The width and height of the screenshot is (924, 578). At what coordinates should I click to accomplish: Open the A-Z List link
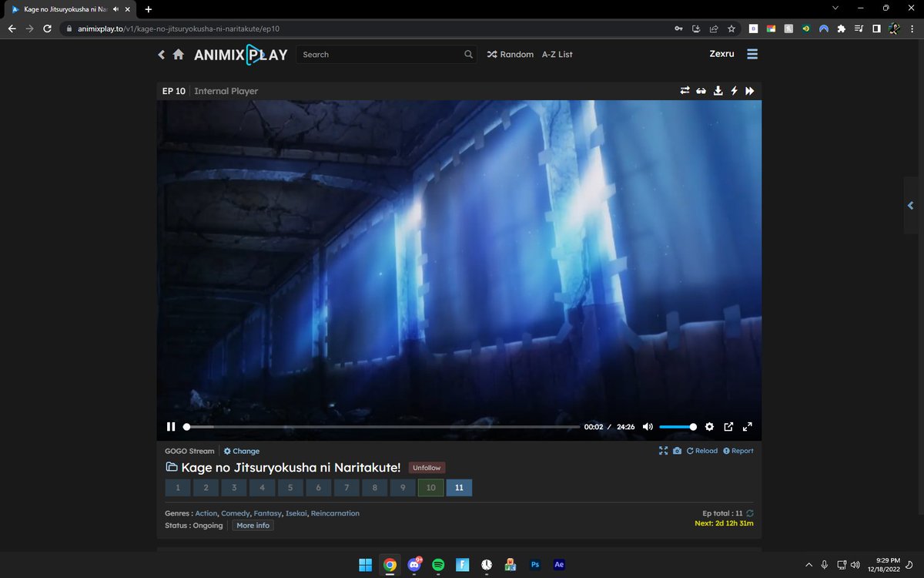pyautogui.click(x=557, y=55)
